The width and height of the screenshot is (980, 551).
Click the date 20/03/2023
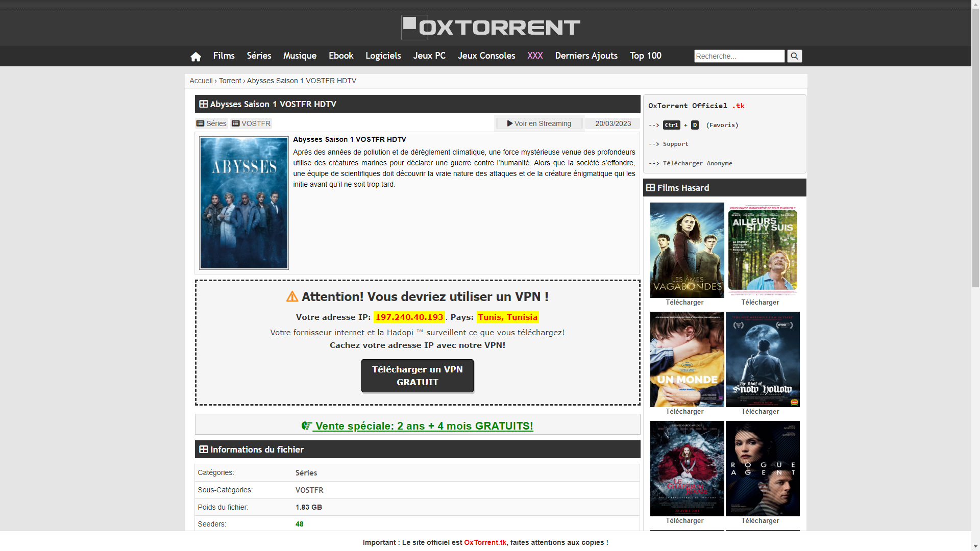click(613, 123)
